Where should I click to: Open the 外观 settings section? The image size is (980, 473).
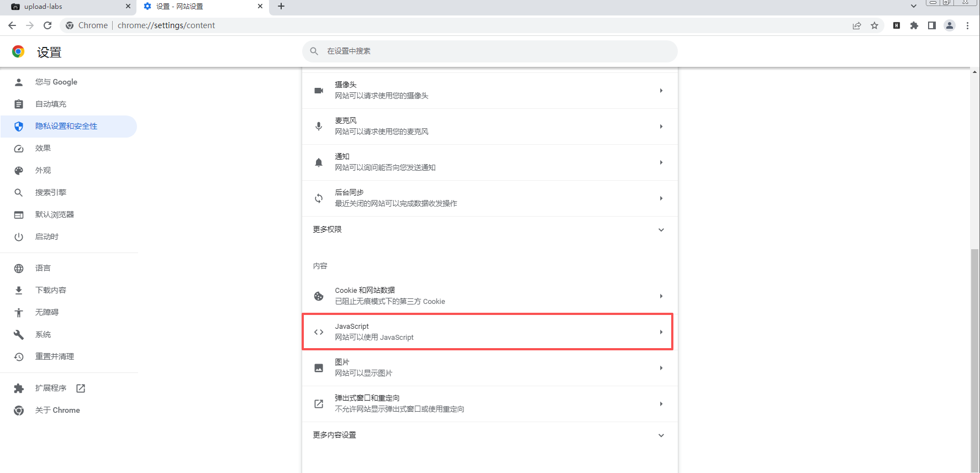[x=43, y=171]
